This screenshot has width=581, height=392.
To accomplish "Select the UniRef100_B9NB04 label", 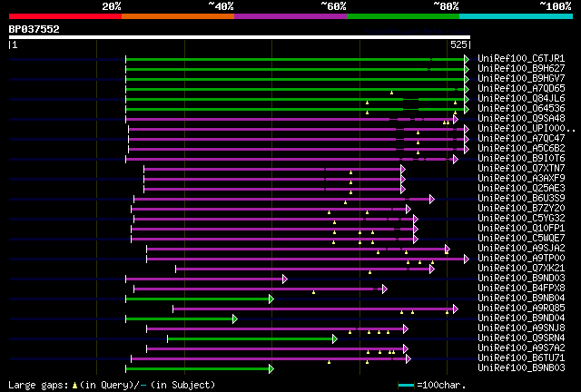I will [521, 299].
